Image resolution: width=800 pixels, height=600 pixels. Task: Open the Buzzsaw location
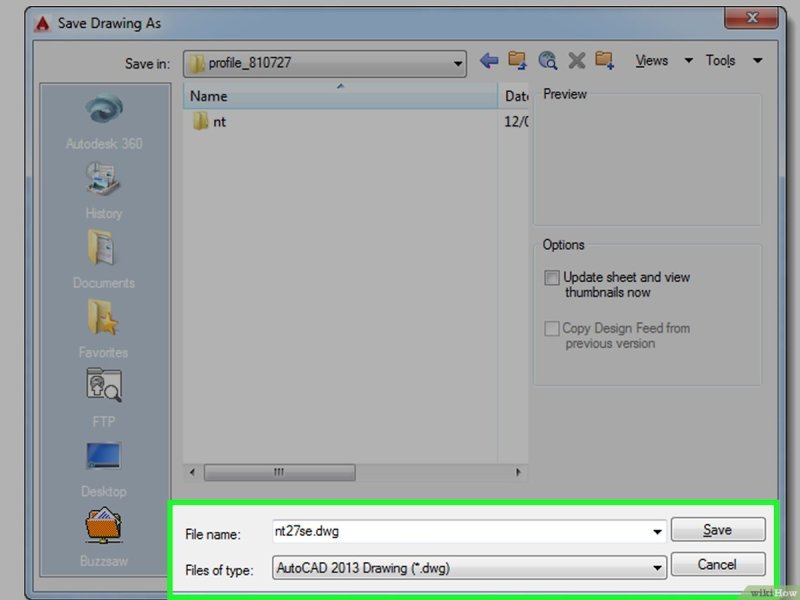104,537
